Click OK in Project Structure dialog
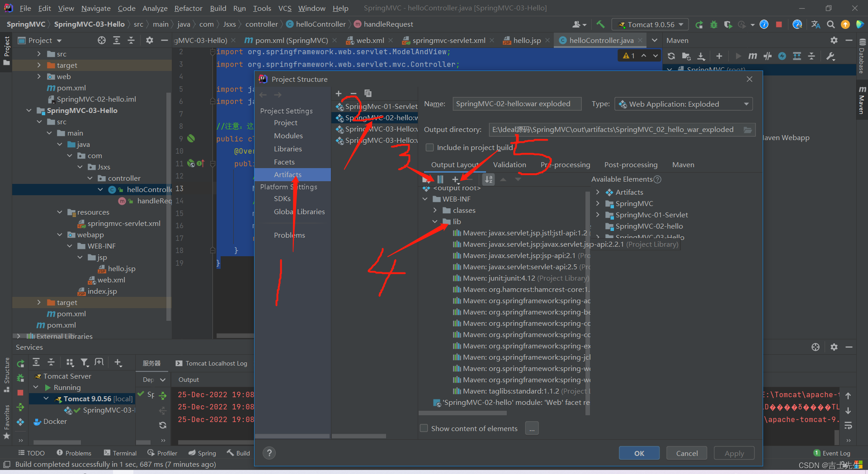 639,453
